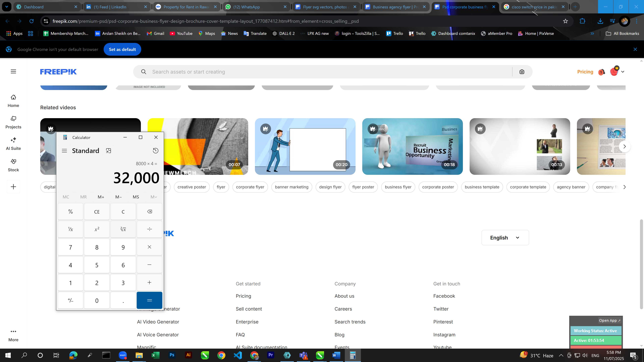Click the Freepik search input field
The width and height of the screenshot is (644, 362).
click(330, 72)
